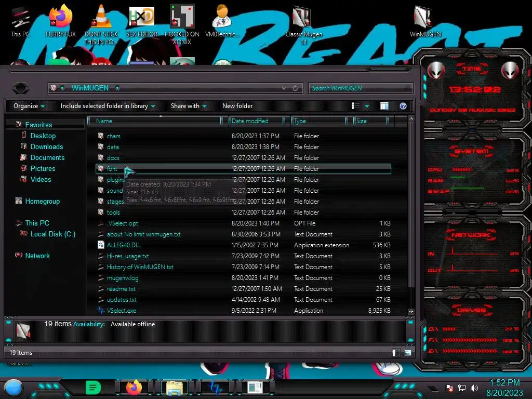This screenshot has height=399, width=532.
Task: Select Local Disk (C:) in sidebar
Action: click(x=52, y=234)
